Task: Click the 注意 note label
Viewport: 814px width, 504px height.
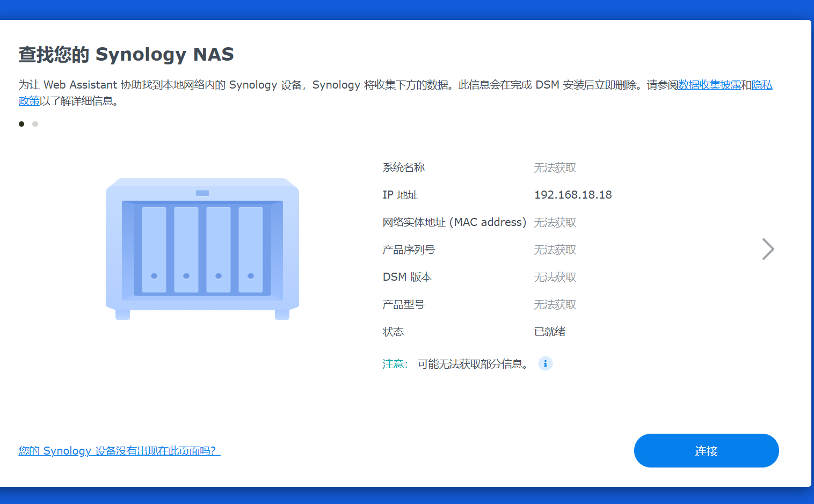Action: point(395,364)
